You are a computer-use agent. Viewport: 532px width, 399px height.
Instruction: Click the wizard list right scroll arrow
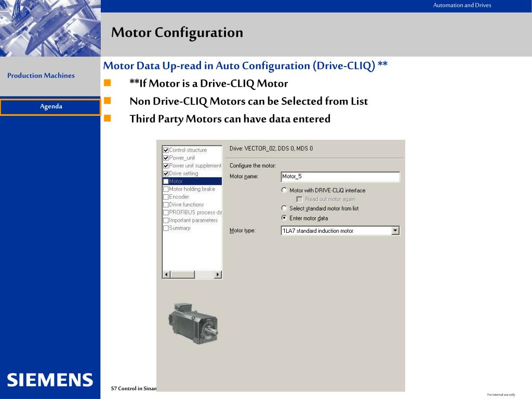click(218, 274)
